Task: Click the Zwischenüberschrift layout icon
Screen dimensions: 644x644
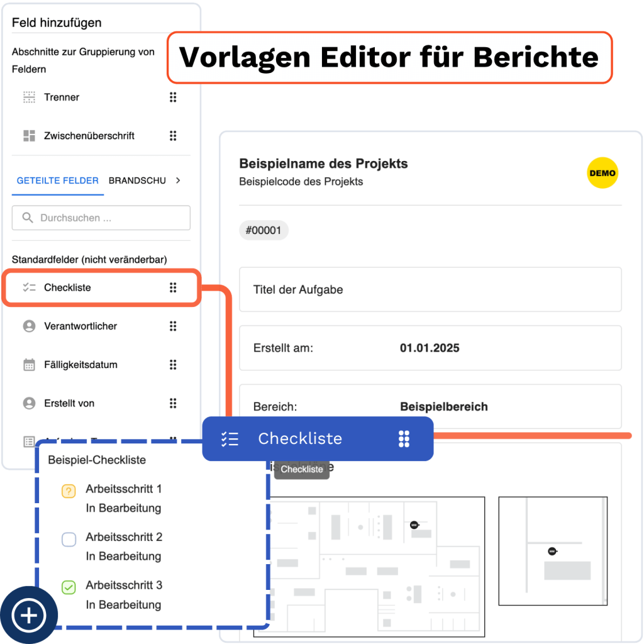Action: [x=29, y=136]
